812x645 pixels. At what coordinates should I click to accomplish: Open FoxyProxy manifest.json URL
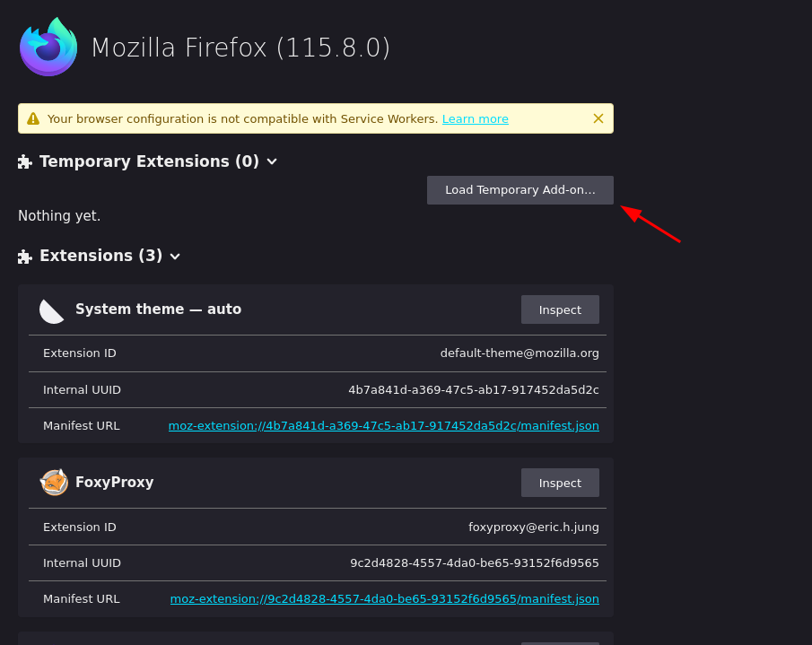pyautogui.click(x=384, y=599)
